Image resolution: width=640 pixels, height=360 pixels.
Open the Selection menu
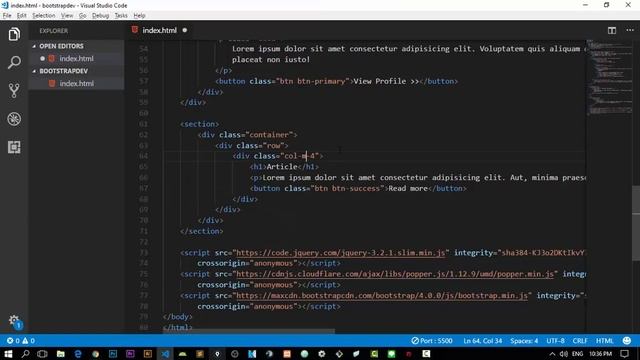pos(44,16)
